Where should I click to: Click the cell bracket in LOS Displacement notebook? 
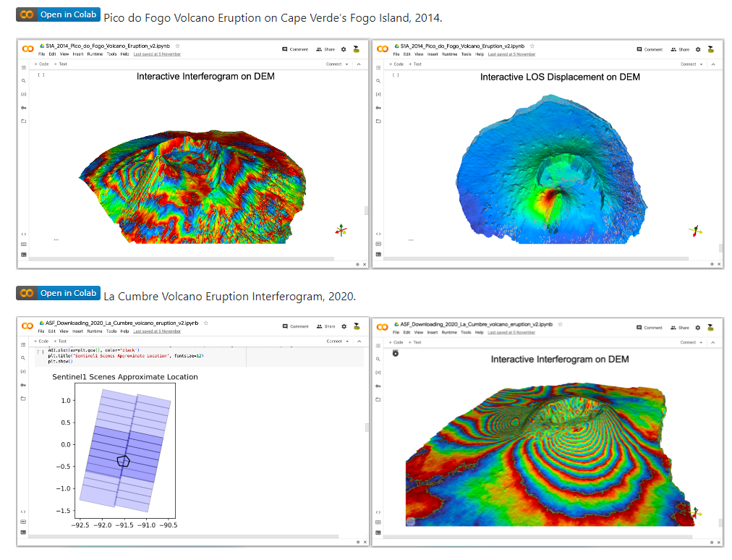(396, 75)
